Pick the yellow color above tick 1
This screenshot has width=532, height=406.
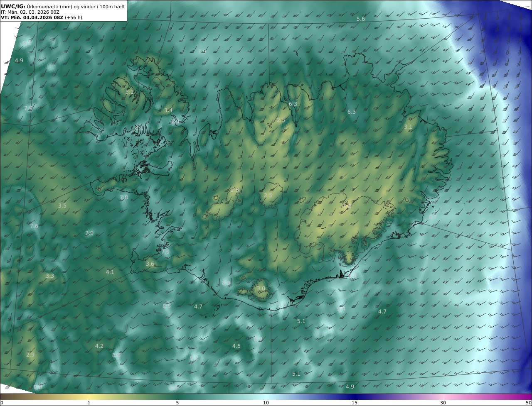(x=89, y=396)
